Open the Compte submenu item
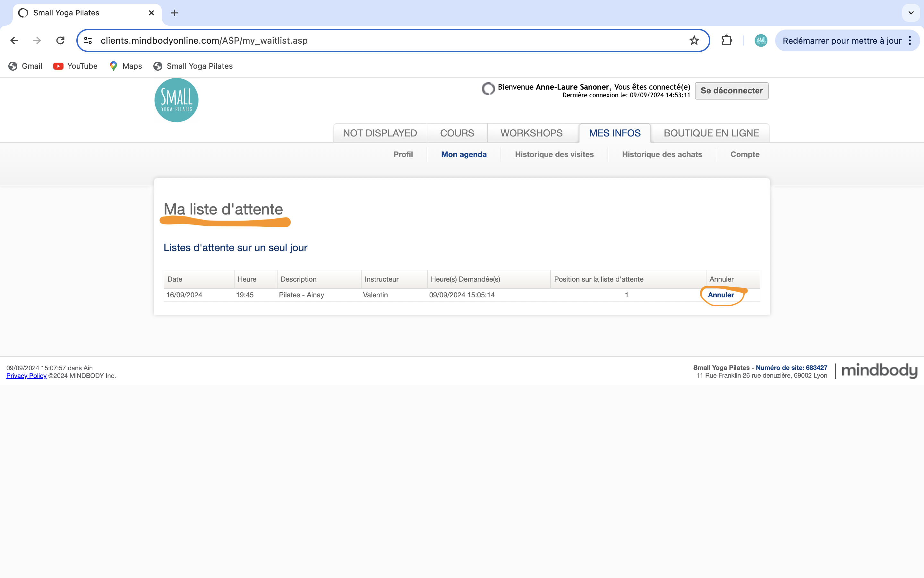924x578 pixels. click(745, 154)
